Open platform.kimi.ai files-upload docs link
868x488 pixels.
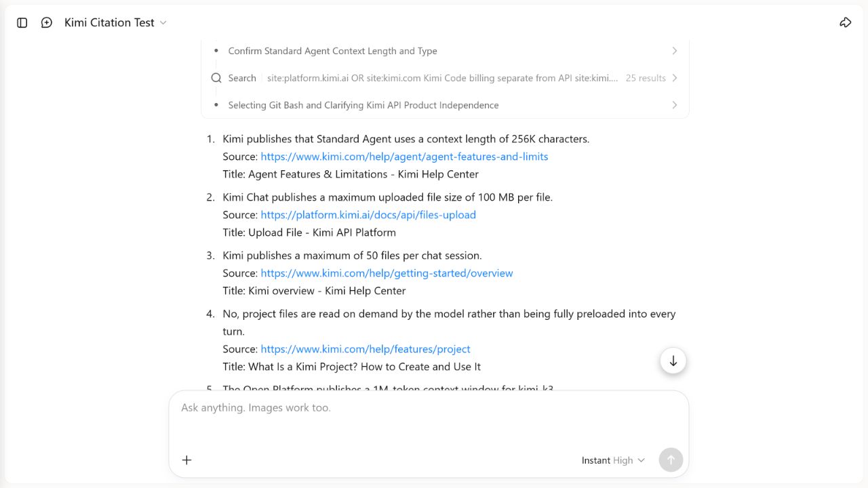[x=368, y=215]
